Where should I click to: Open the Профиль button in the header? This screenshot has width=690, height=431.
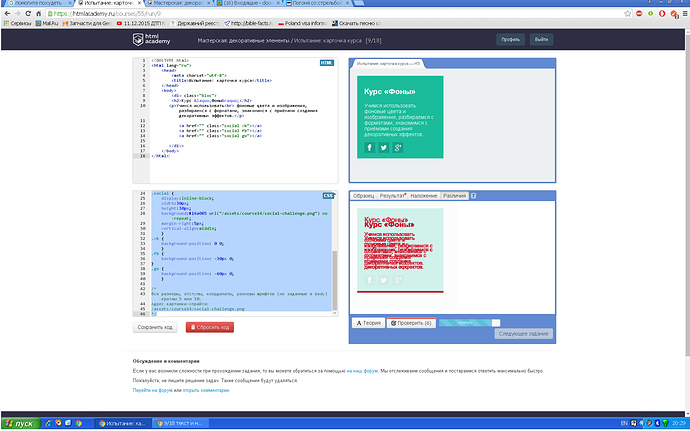(x=510, y=40)
